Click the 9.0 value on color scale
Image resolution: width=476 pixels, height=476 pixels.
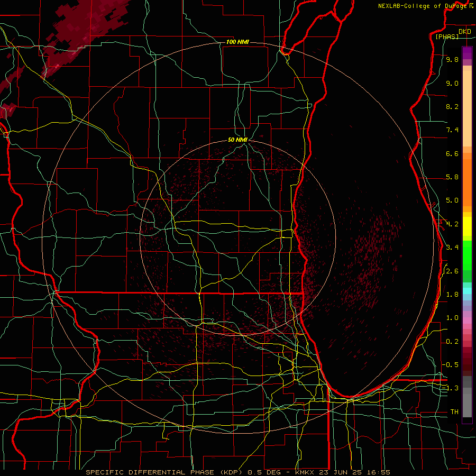pos(452,83)
